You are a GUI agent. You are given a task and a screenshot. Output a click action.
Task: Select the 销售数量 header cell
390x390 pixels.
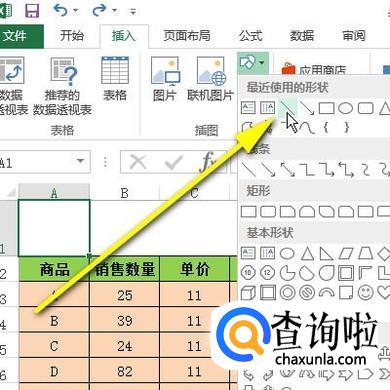(125, 269)
